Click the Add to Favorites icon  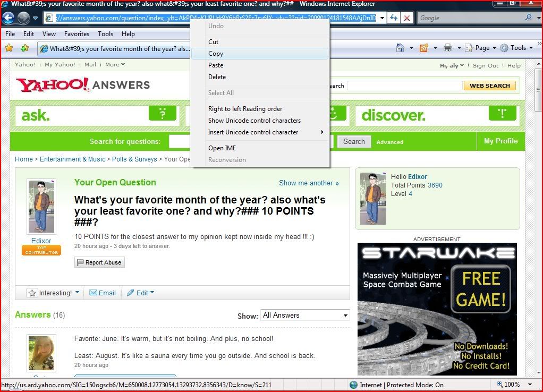pyautogui.click(x=24, y=48)
